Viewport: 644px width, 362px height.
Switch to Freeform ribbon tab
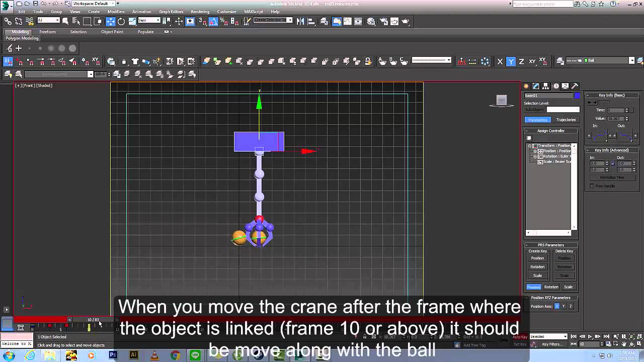(x=48, y=32)
